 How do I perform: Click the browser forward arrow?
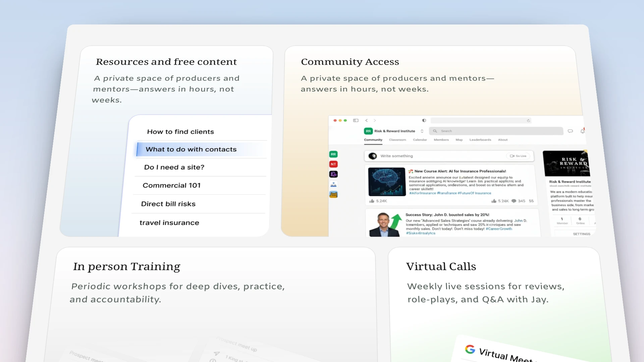(x=375, y=120)
